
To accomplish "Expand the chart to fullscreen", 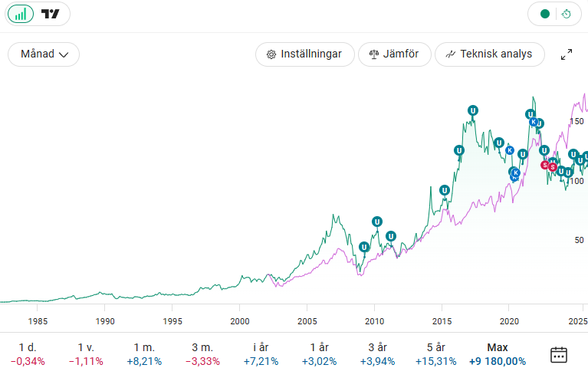I will click(x=567, y=54).
